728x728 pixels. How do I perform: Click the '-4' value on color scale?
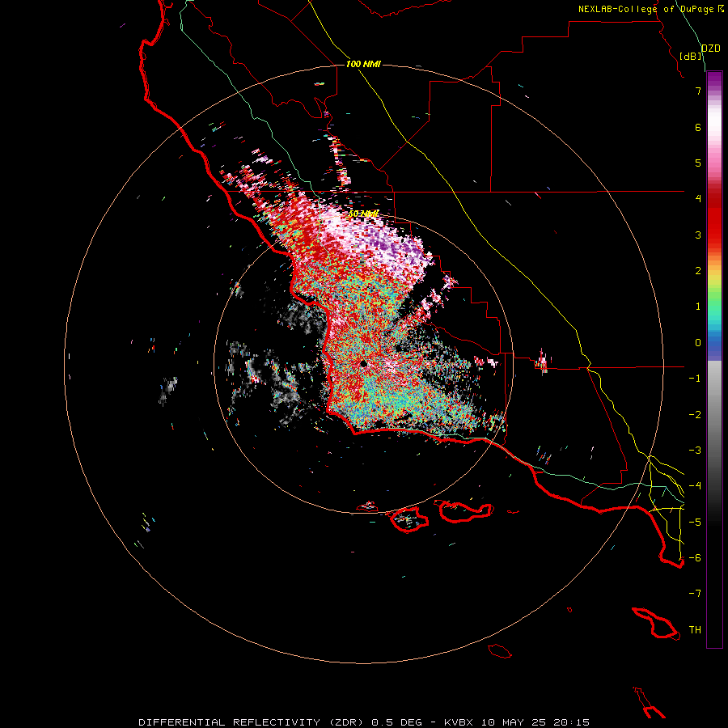tap(695, 486)
